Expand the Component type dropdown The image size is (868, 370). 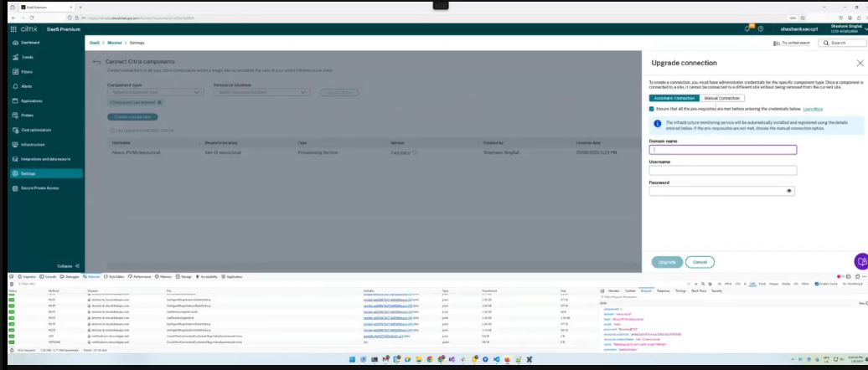pyautogui.click(x=156, y=92)
